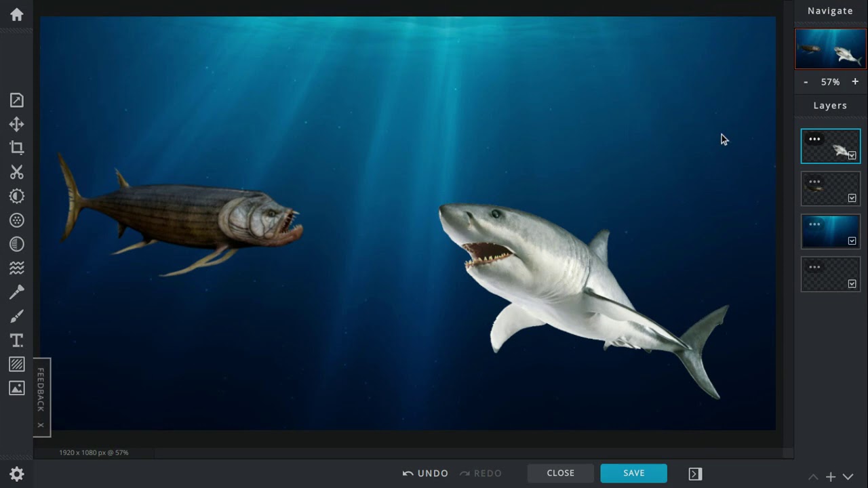Open Settings gear icon

17,474
